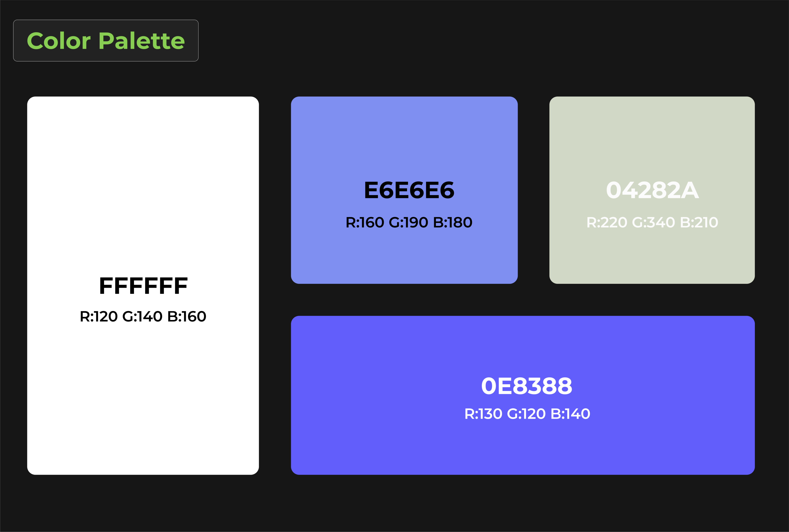789x532 pixels.
Task: Click the E6E6E6 hex code label
Action: pos(409,190)
